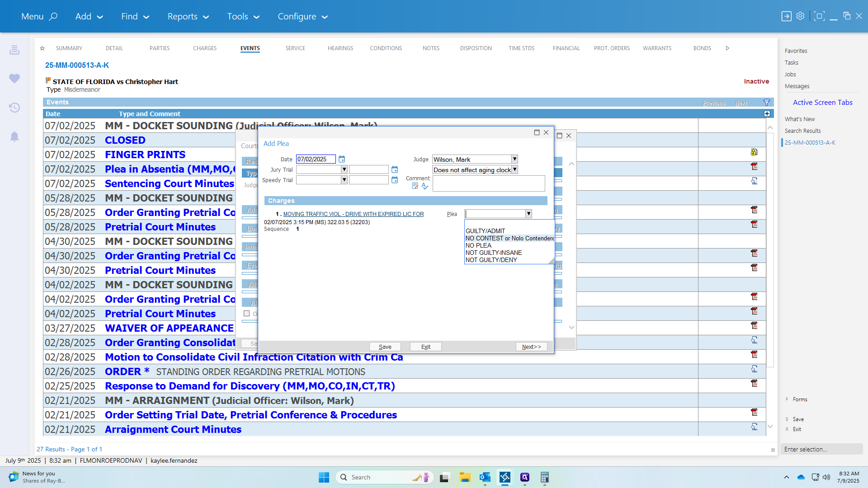Open the Add menu
Screen dimensions: 868x488
click(89, 17)
